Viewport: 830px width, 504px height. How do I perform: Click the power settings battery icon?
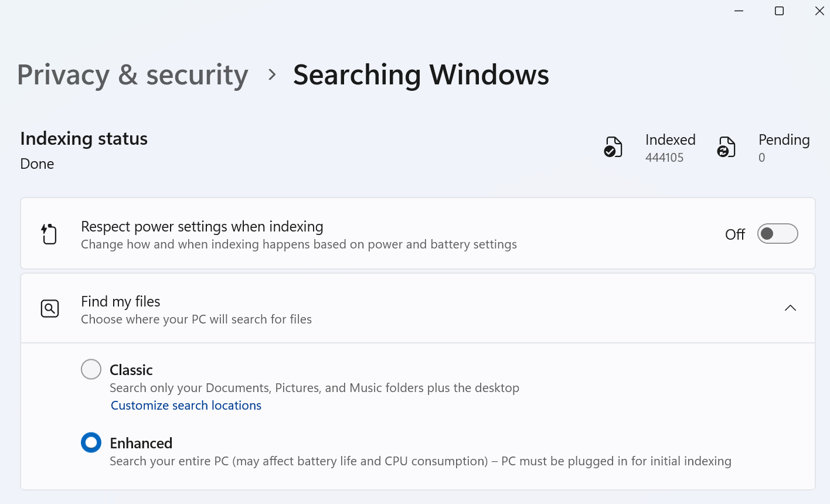coord(49,234)
